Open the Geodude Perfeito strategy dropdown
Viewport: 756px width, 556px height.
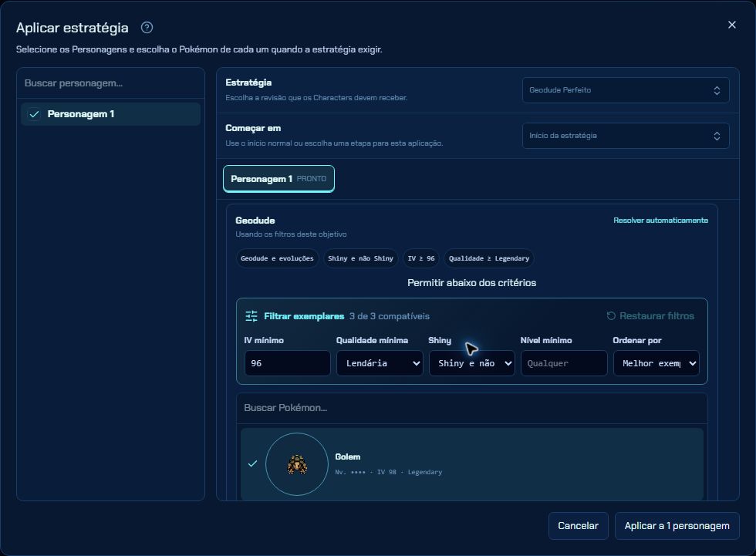point(626,90)
